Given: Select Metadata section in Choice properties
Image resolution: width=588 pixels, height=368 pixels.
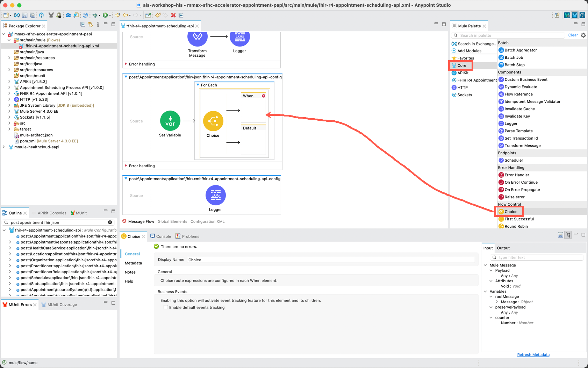Looking at the screenshot, I should pos(133,263).
